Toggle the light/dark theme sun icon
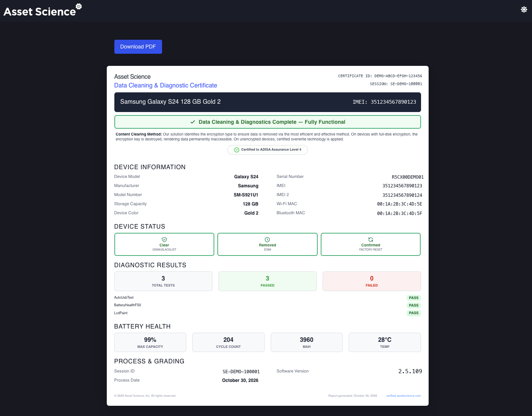This screenshot has height=416, width=532. coord(524,9)
